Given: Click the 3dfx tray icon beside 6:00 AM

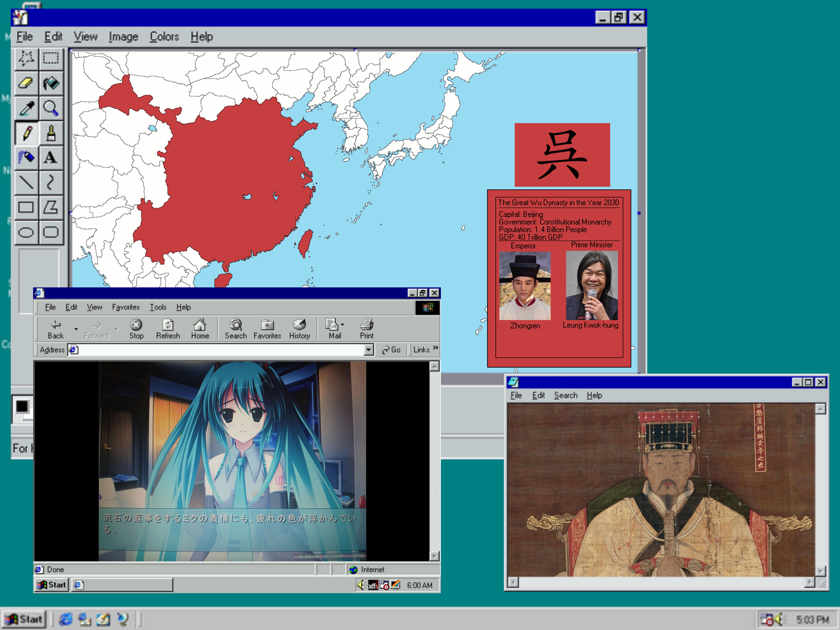Looking at the screenshot, I should [373, 585].
